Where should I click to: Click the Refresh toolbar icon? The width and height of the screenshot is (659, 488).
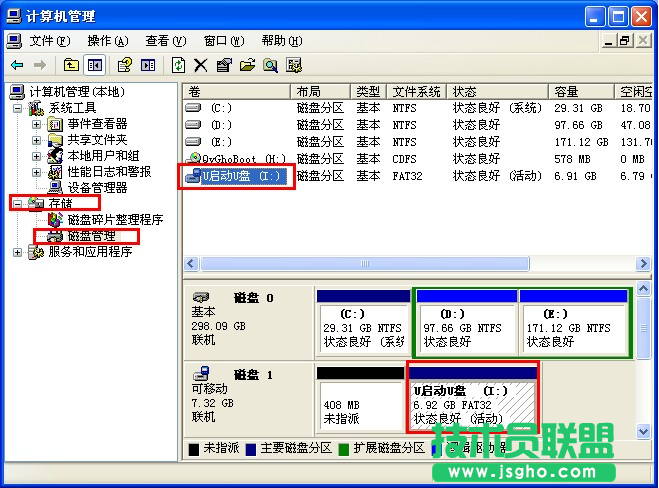pos(178,65)
